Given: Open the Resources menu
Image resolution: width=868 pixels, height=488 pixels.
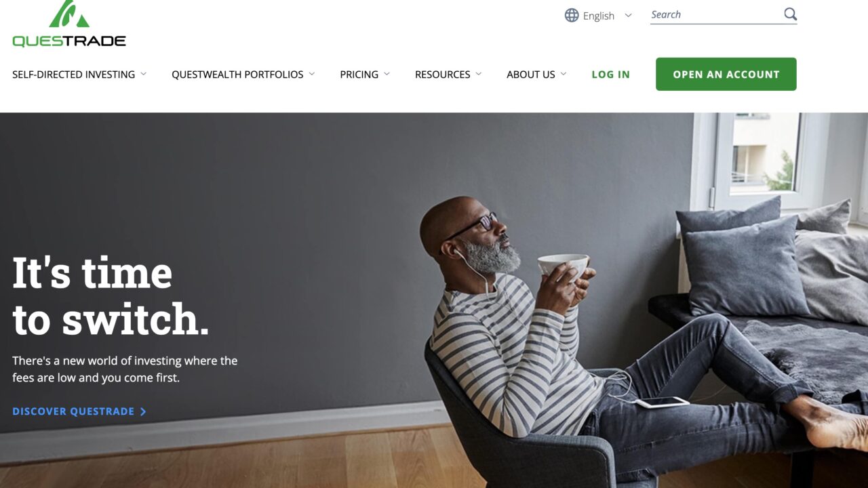Looking at the screenshot, I should pos(443,75).
